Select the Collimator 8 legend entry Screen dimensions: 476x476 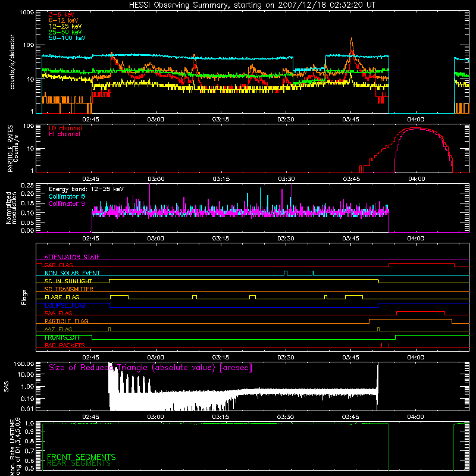tap(67, 196)
